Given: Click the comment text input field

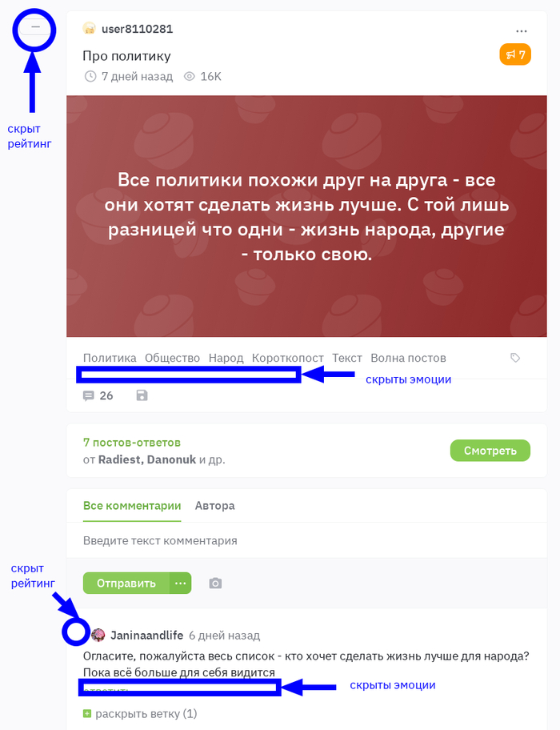Looking at the screenshot, I should pyautogui.click(x=306, y=540).
